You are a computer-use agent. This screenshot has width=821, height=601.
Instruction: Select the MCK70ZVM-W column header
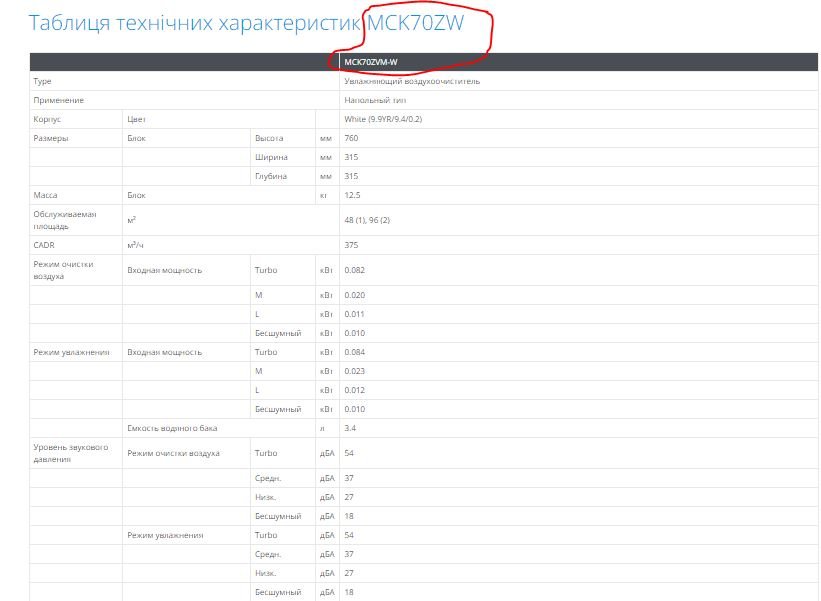click(x=370, y=62)
